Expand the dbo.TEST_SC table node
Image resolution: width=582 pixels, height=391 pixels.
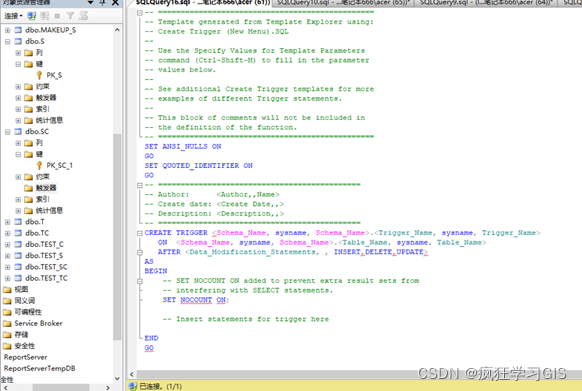[x=7, y=267]
